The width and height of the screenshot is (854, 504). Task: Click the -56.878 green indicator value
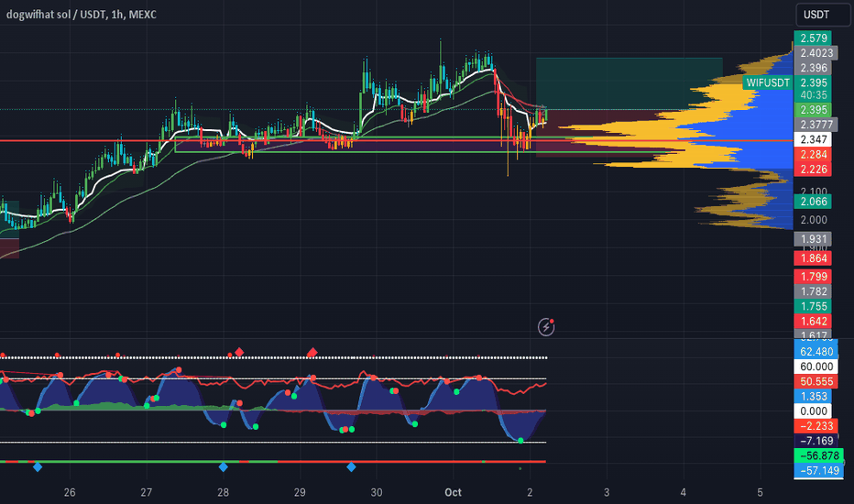(819, 455)
